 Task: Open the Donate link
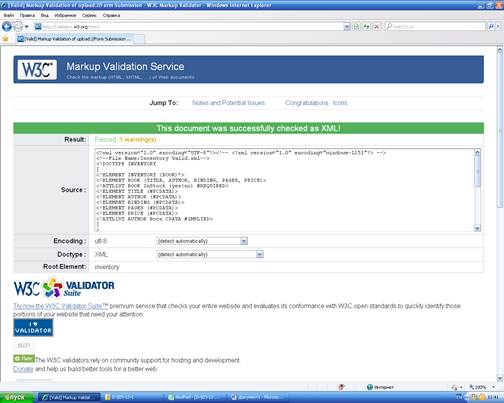pyautogui.click(x=23, y=369)
